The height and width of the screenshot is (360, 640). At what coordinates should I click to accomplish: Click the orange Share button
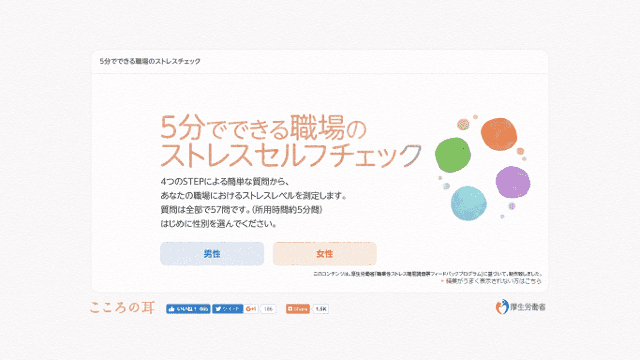coord(298,309)
